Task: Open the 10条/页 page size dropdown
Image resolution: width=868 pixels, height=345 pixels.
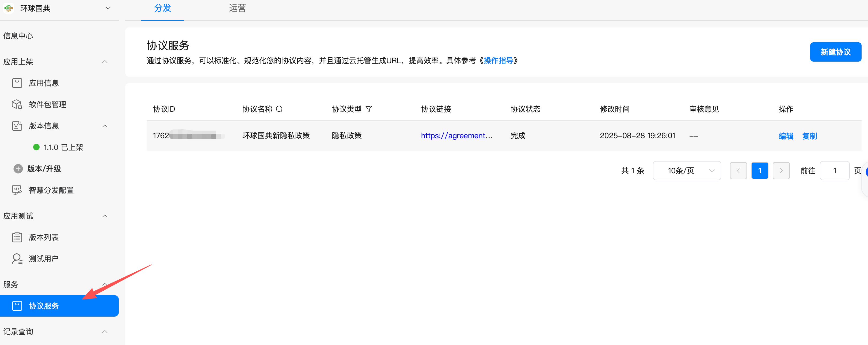Action: [687, 171]
